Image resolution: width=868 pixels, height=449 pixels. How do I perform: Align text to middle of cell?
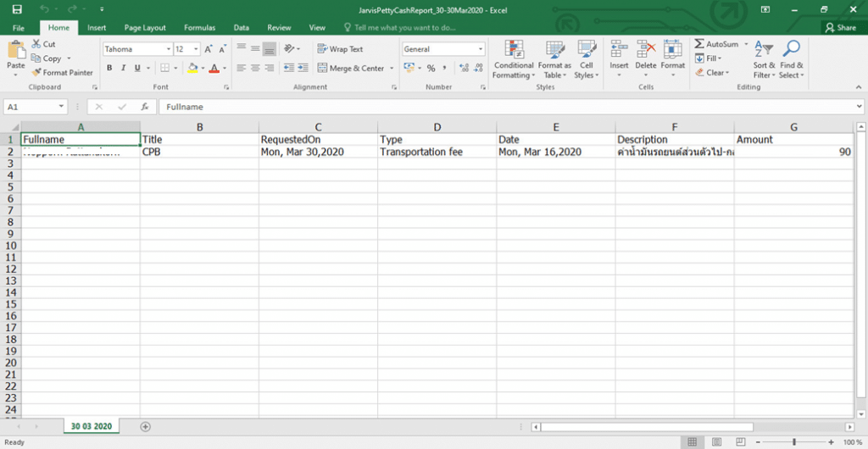click(x=255, y=48)
